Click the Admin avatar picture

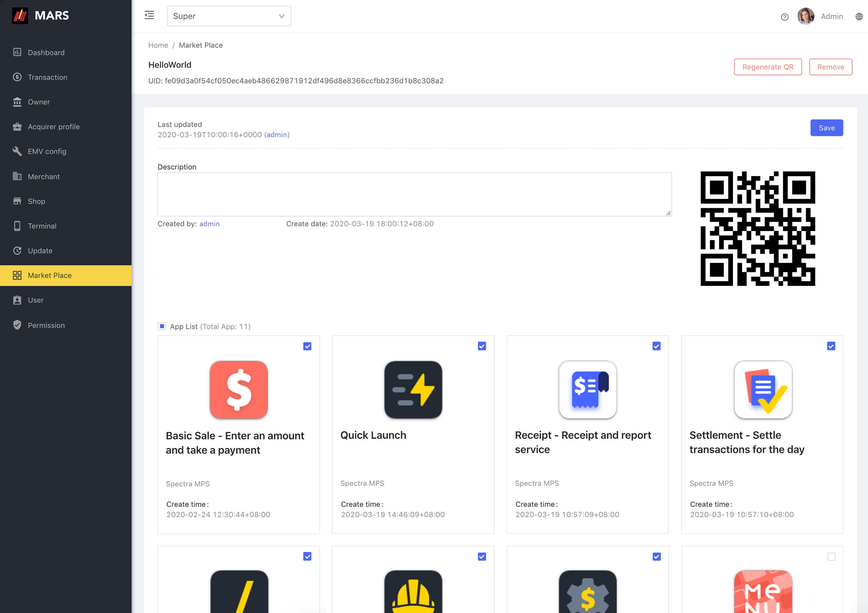point(806,16)
